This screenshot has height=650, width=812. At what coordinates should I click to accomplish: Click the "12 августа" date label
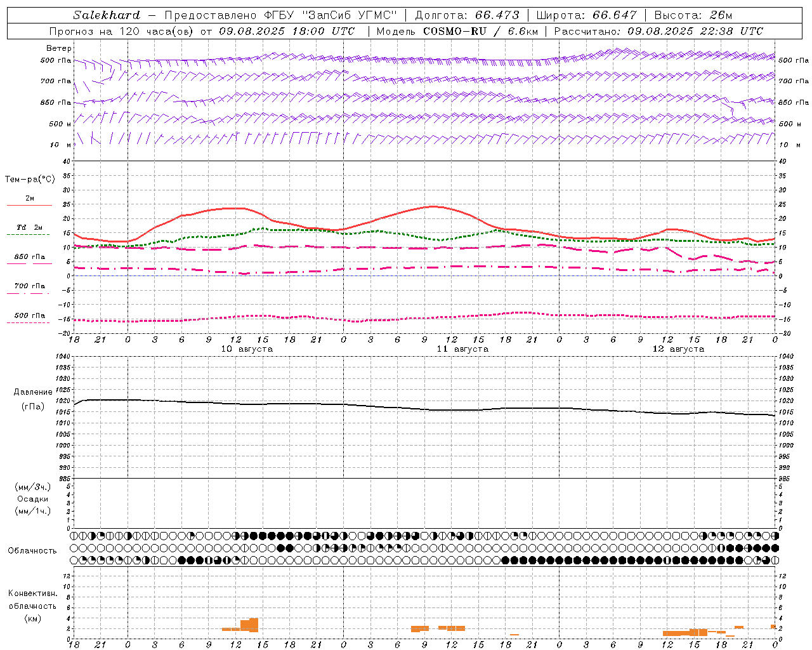click(678, 349)
